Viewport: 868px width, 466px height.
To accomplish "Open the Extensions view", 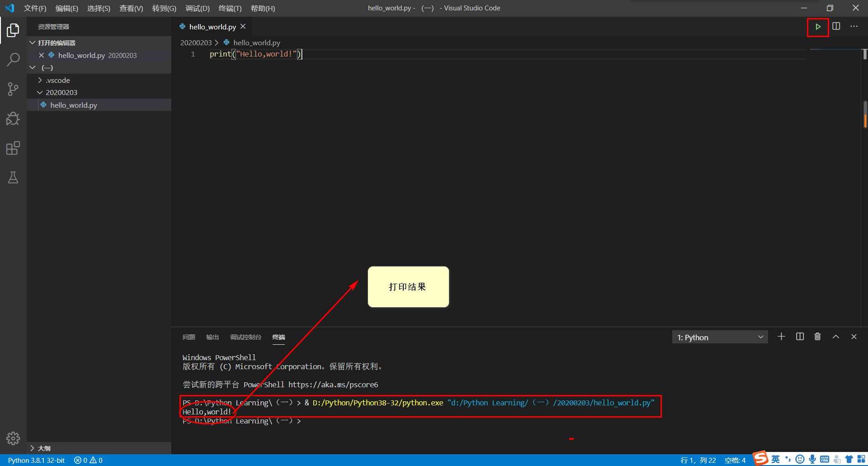I will tap(13, 148).
